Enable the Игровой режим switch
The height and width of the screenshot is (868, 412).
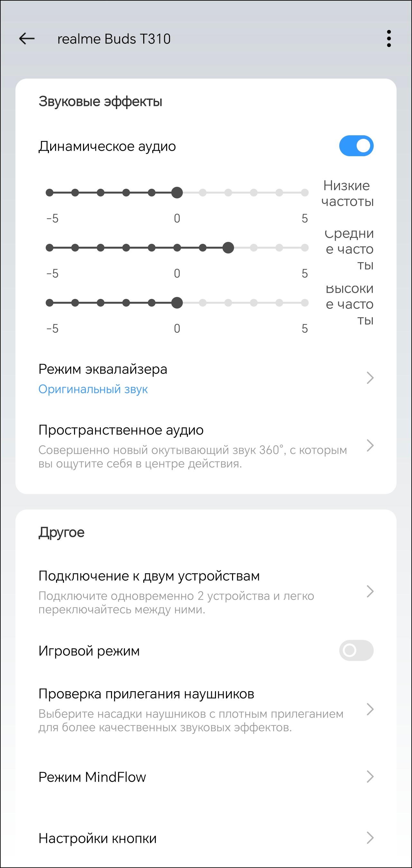click(x=356, y=650)
